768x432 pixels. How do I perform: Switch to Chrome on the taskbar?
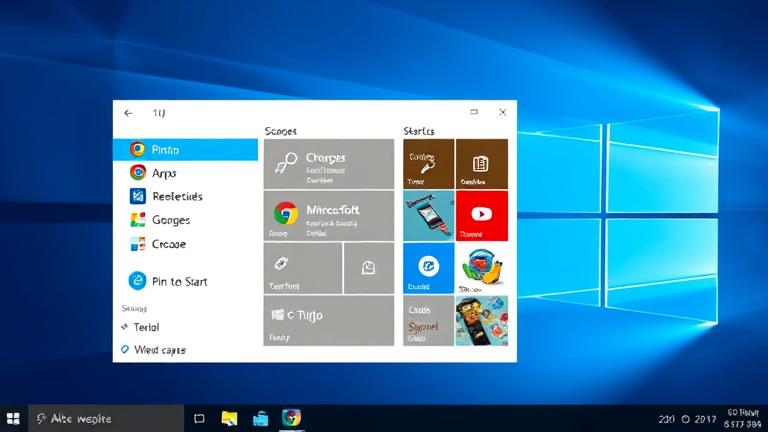(x=291, y=418)
